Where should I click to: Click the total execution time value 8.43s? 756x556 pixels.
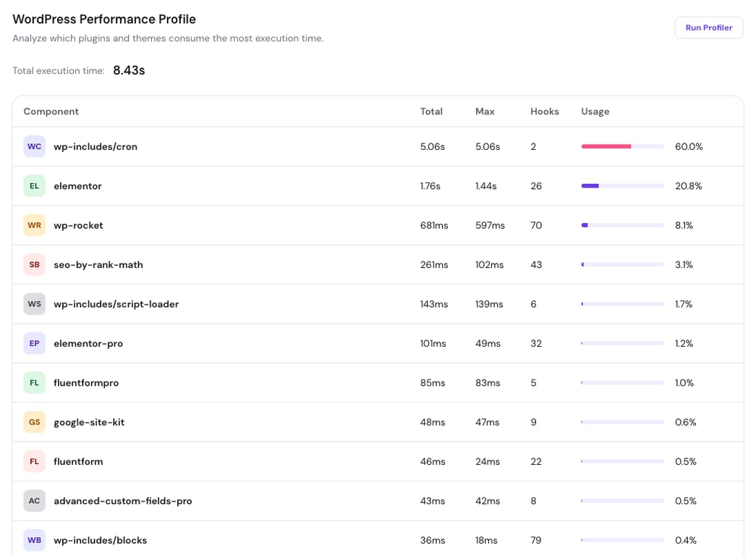click(x=129, y=70)
